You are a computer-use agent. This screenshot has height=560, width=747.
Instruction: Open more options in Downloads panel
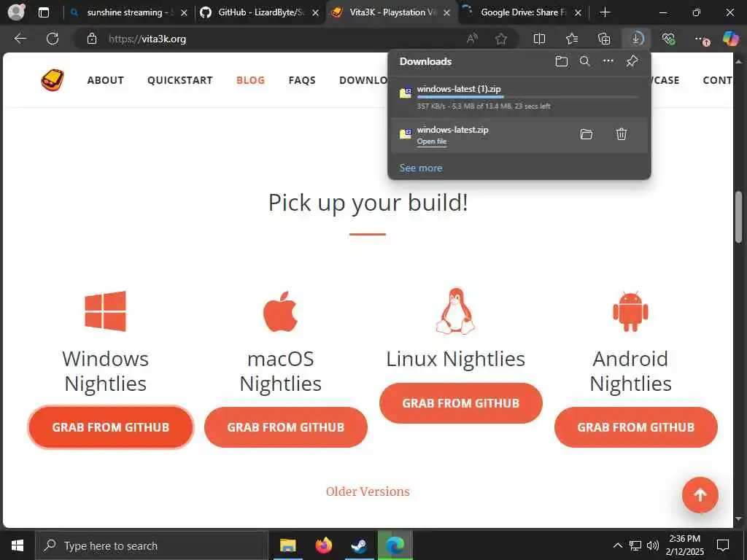(x=608, y=61)
